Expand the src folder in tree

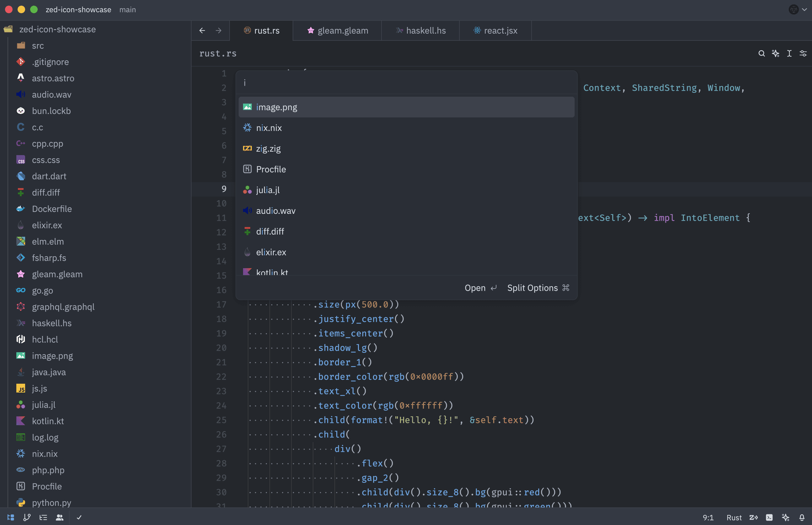[37, 46]
